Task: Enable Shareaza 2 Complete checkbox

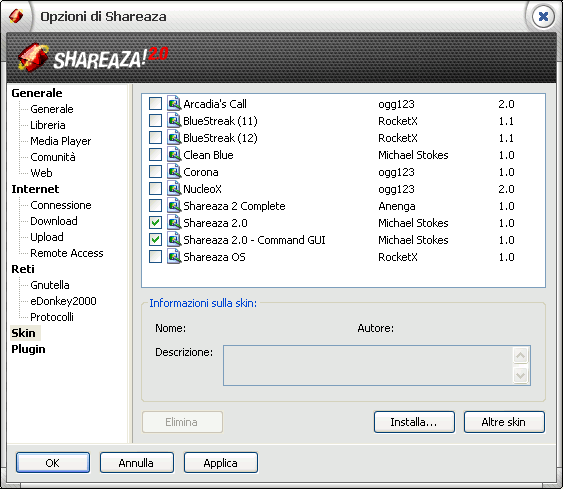Action: click(x=155, y=206)
